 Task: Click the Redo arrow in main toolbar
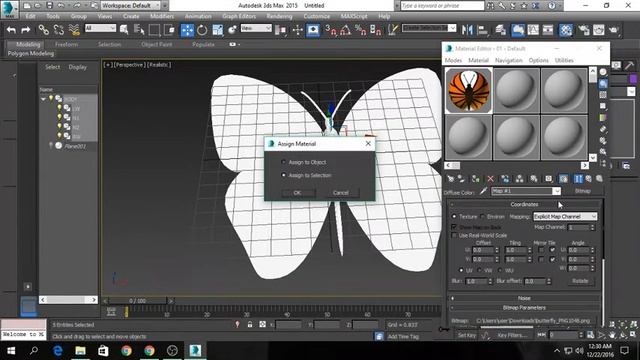[26, 30]
